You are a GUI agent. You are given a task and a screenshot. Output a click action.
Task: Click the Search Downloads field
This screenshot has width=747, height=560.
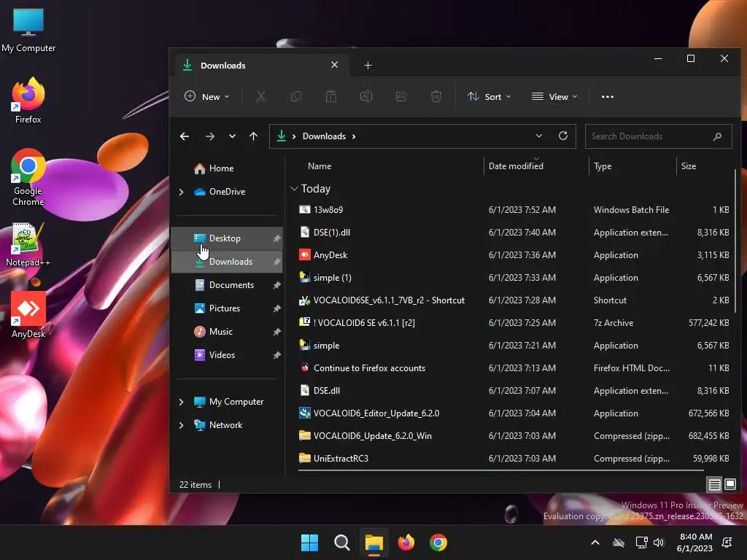(x=659, y=136)
